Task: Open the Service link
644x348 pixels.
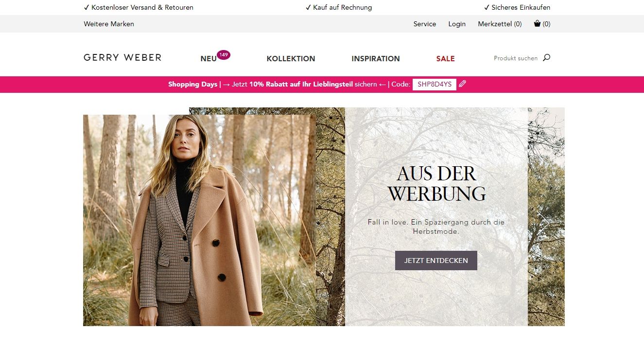Action: (x=425, y=24)
